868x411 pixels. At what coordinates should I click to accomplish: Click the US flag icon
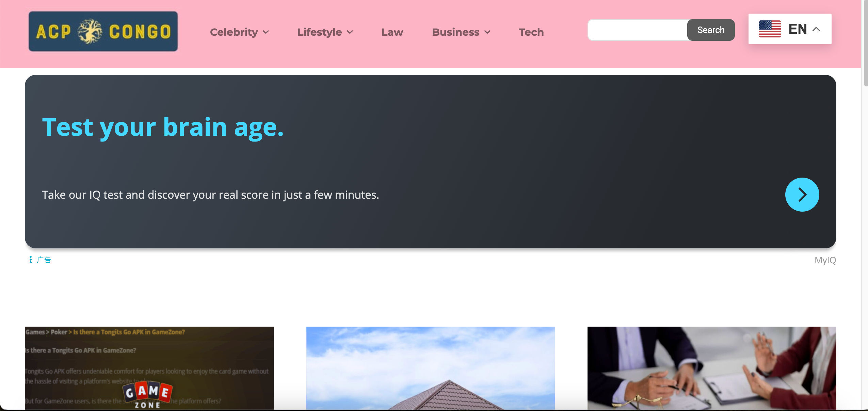tap(770, 29)
